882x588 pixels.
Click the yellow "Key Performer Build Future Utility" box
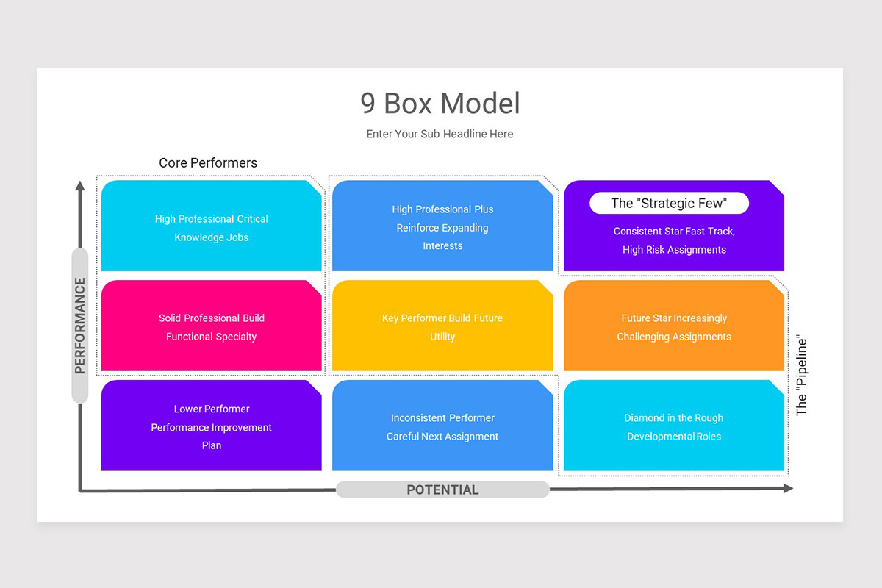point(442,327)
